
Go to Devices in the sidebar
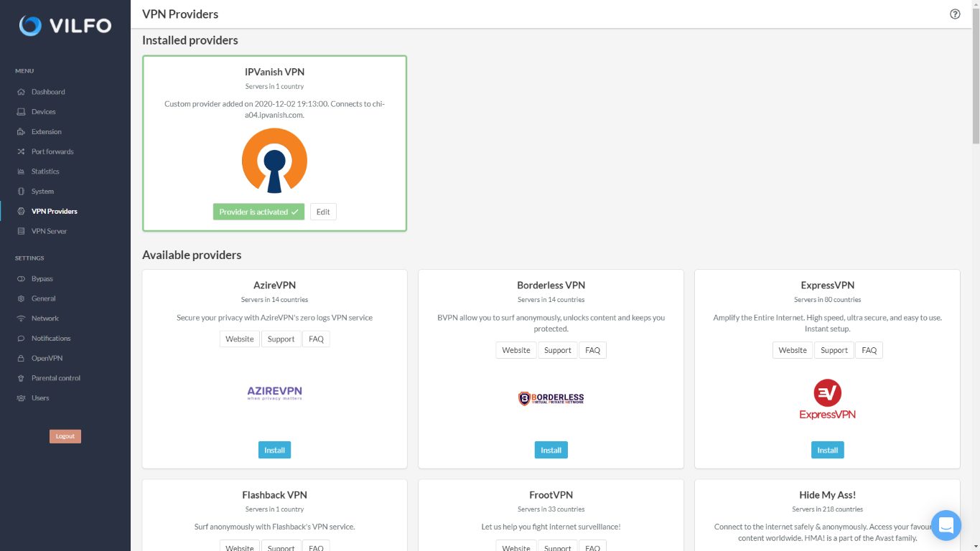click(x=43, y=112)
